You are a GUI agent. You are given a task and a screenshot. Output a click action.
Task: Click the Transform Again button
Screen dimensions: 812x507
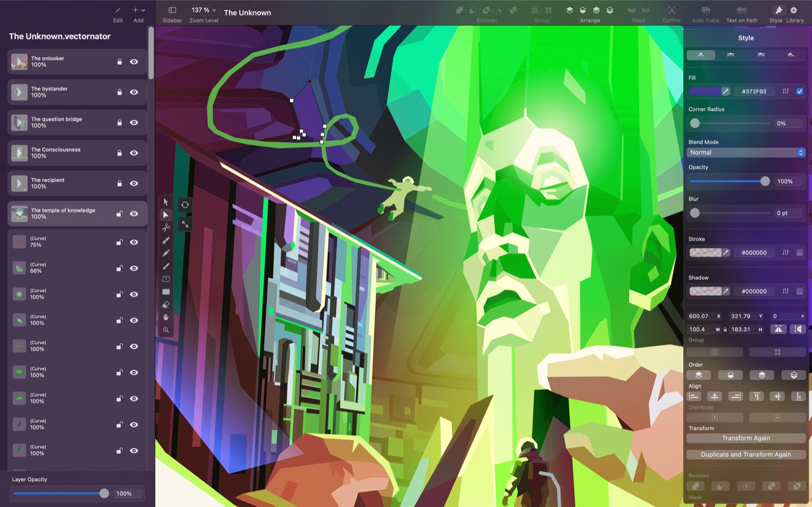tap(745, 438)
